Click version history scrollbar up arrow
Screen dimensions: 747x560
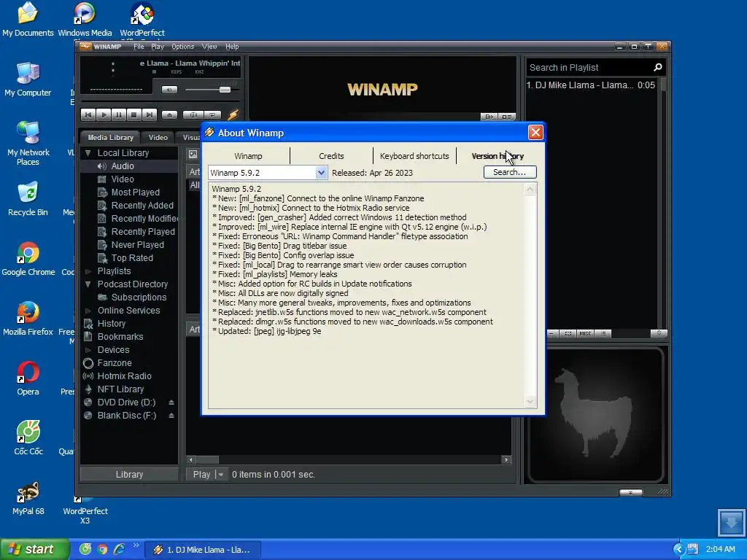pos(530,190)
